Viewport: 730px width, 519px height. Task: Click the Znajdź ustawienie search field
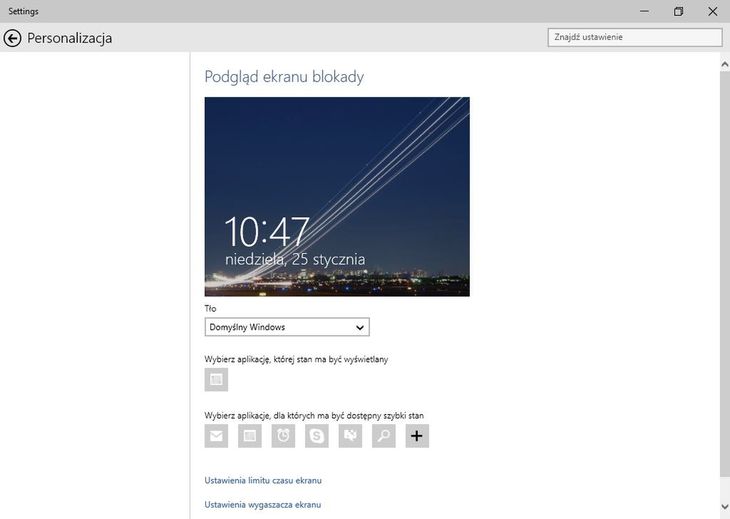tap(634, 37)
